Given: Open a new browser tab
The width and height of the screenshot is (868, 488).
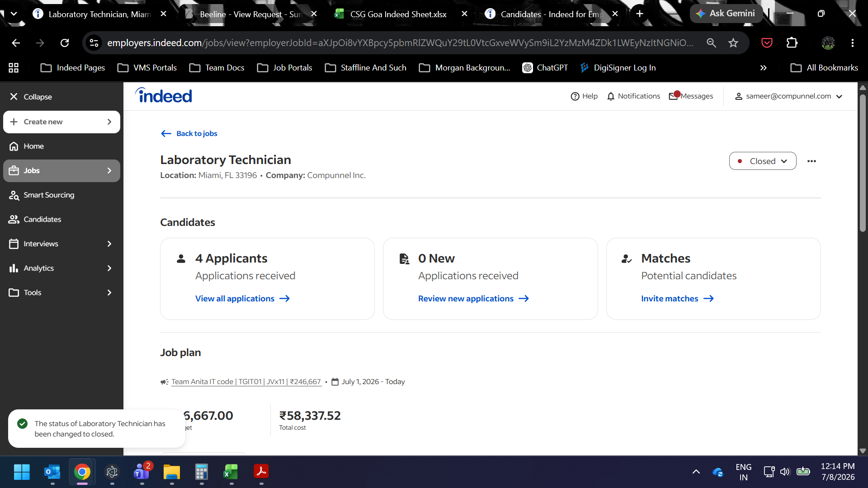Looking at the screenshot, I should [x=640, y=14].
